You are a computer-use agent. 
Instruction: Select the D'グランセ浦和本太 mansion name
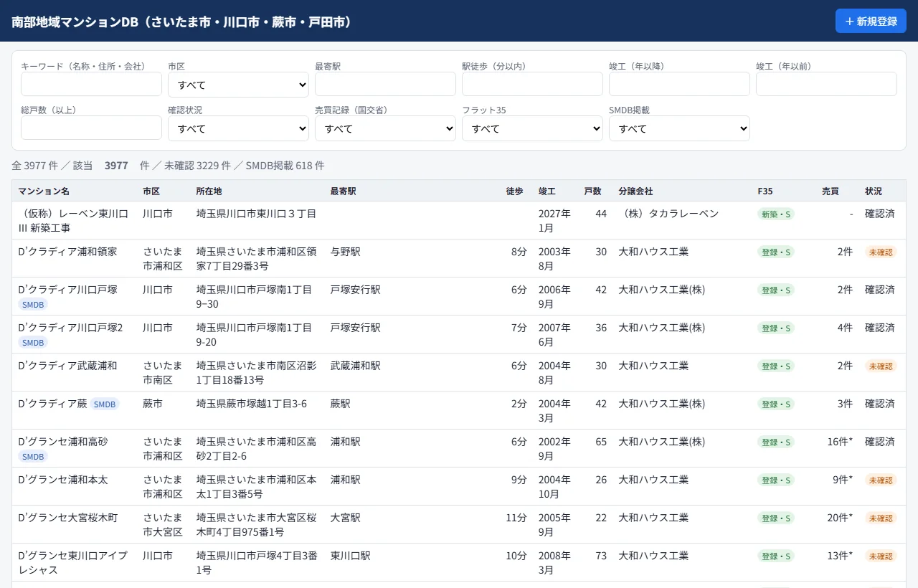pos(63,480)
